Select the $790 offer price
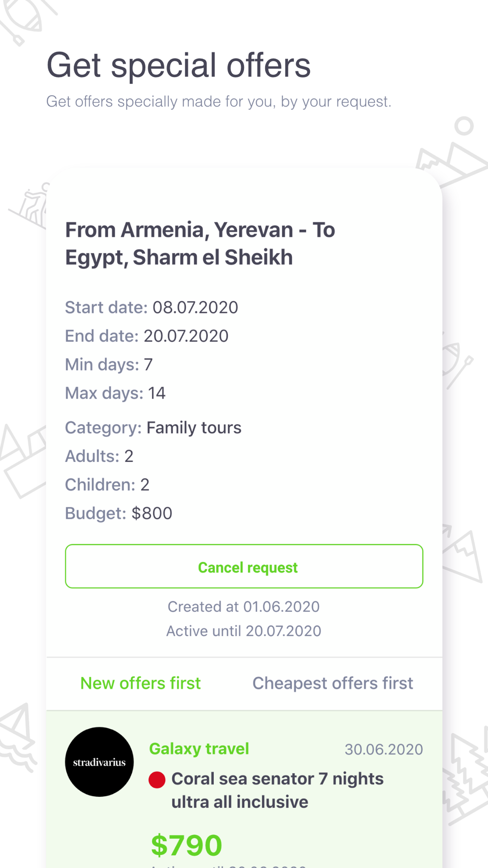Viewport: 488px width, 868px height. pyautogui.click(x=186, y=845)
